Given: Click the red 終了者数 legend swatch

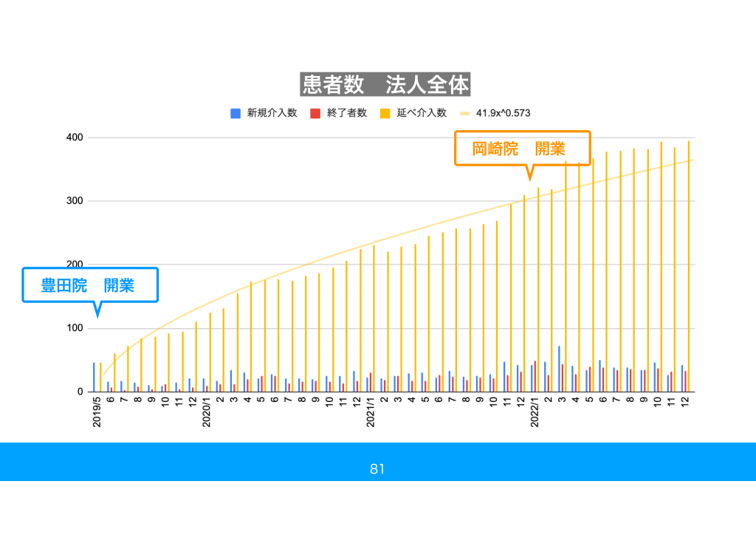Looking at the screenshot, I should tap(315, 113).
